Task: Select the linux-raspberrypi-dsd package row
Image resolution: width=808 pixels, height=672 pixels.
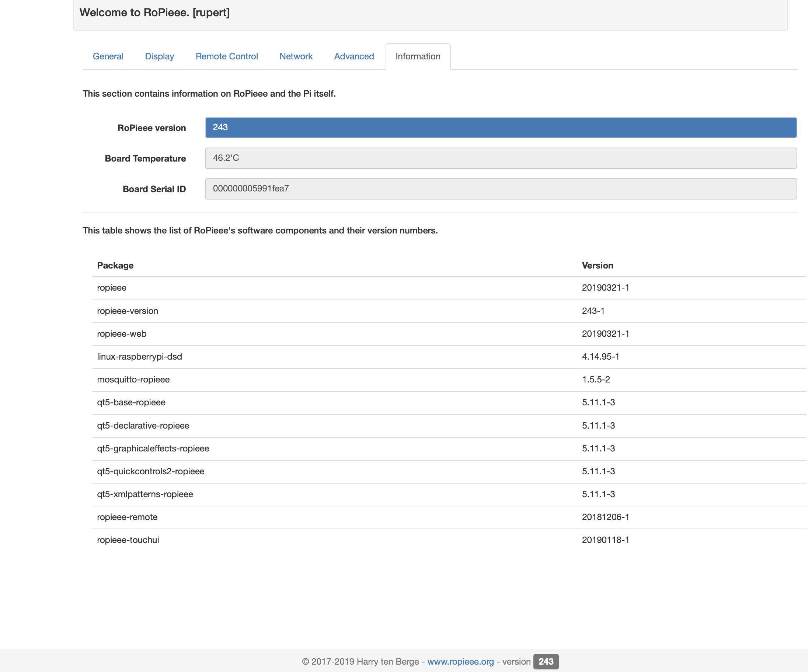Action: click(x=139, y=356)
